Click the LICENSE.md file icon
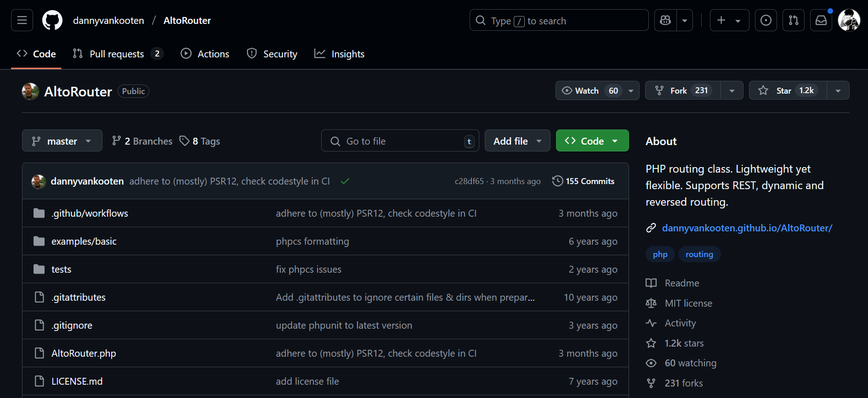 40,381
